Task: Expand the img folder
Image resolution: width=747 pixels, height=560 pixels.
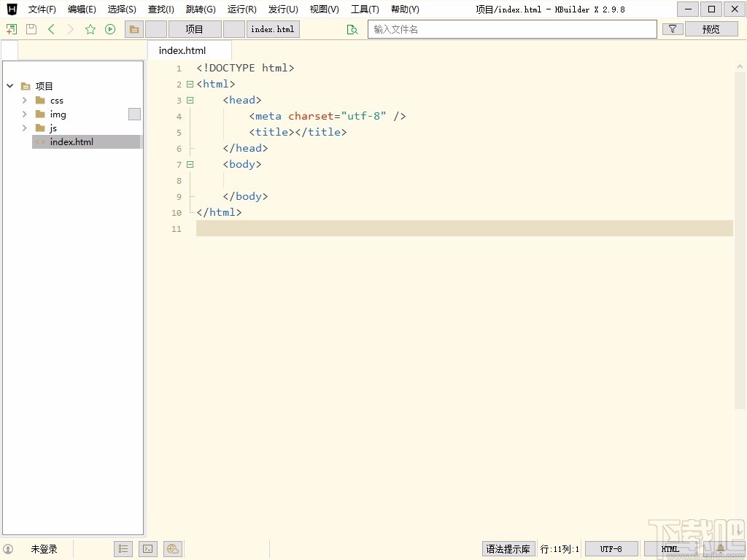Action: [24, 114]
